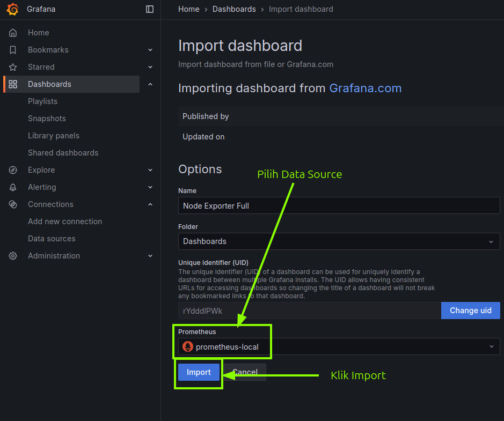
Task: Open Add new connection in sidebar
Action: 65,221
